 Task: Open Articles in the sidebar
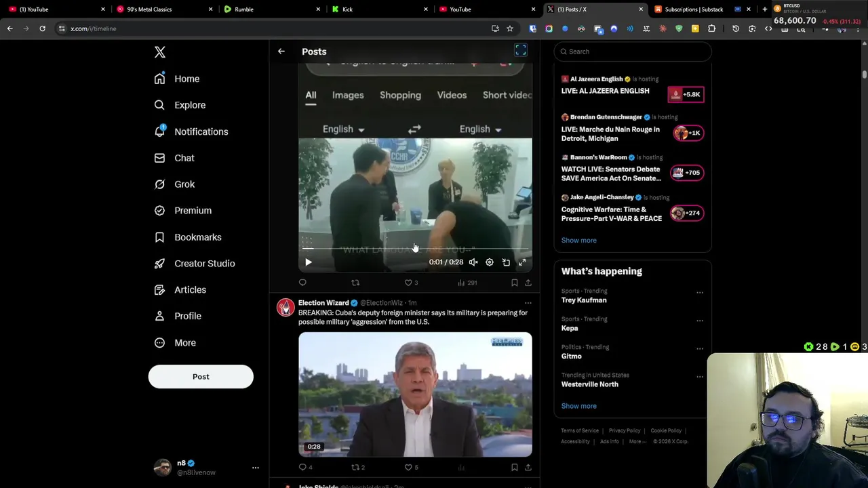[180, 290]
